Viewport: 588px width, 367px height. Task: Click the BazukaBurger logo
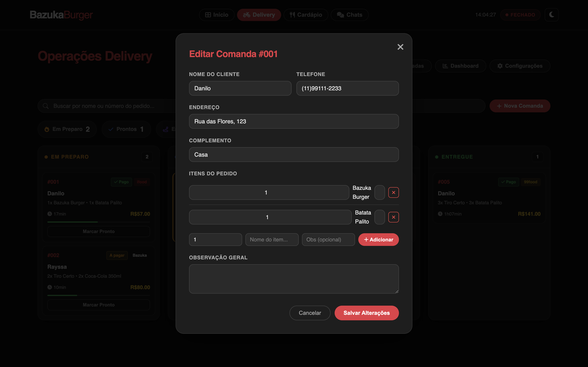coord(61,15)
